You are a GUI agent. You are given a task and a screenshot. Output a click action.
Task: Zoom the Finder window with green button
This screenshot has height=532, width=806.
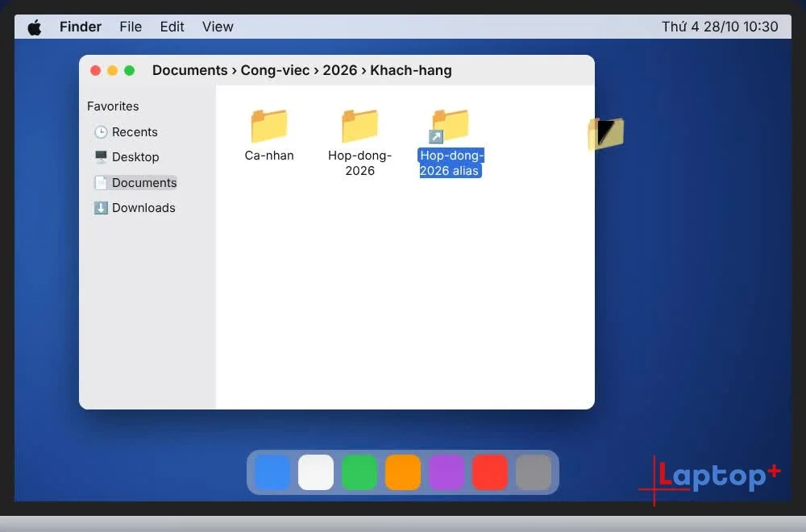[x=130, y=70]
